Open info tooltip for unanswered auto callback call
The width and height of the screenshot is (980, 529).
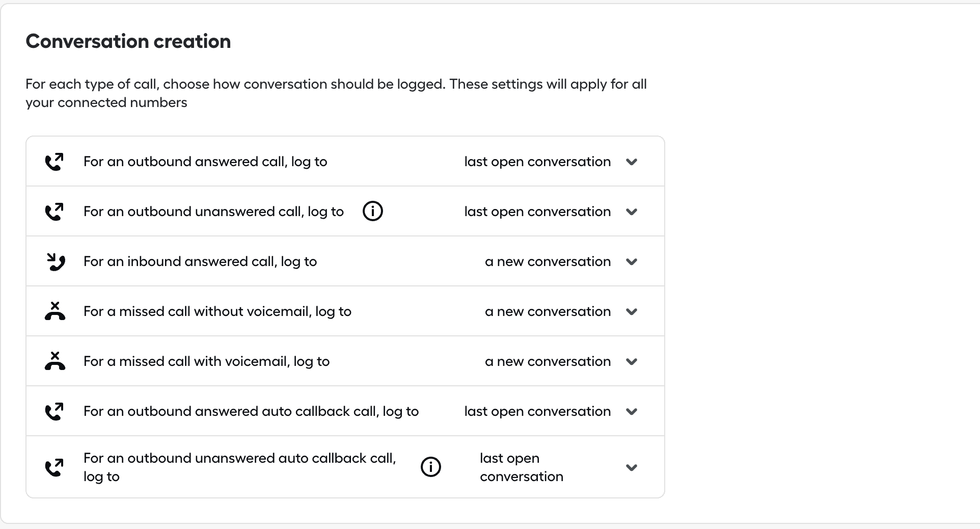[x=431, y=467]
